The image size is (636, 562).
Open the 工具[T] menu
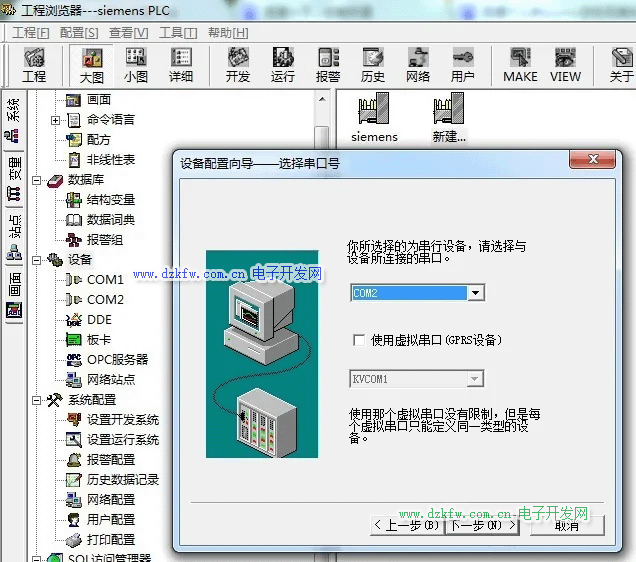coord(178,33)
